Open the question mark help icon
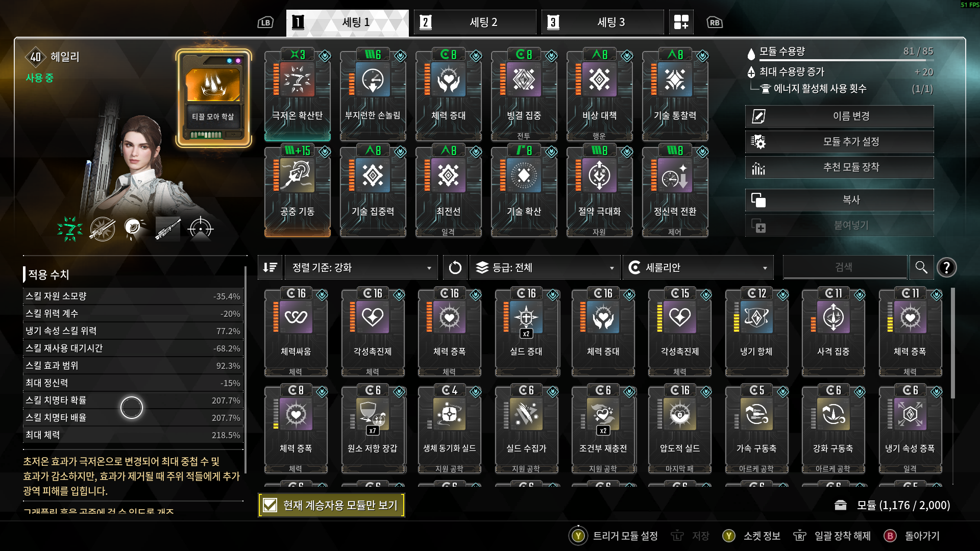 947,267
